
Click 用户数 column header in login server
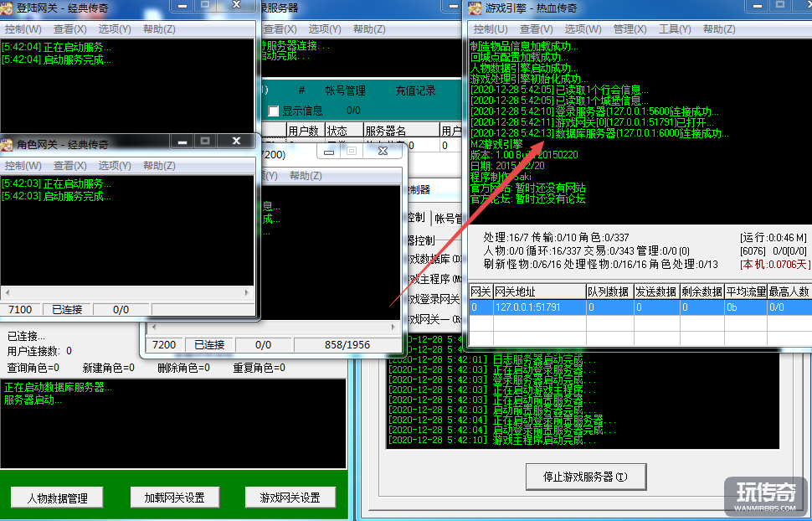coord(306,130)
